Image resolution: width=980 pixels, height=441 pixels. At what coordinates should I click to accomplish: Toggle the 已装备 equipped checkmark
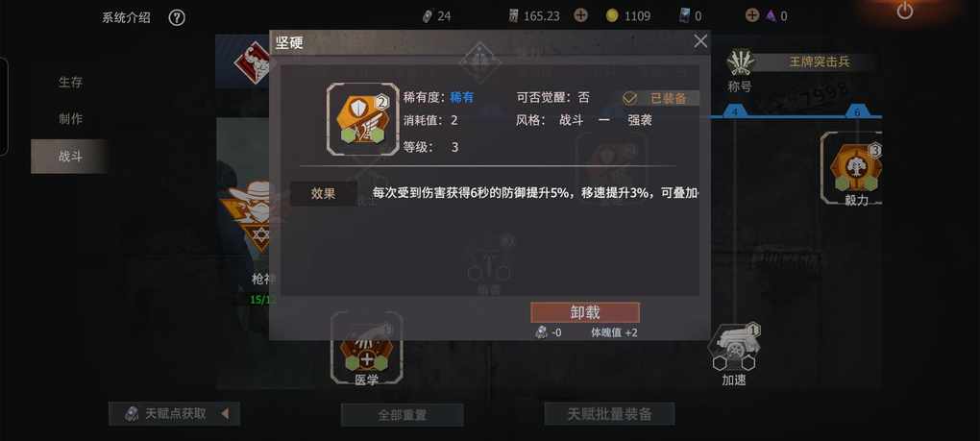click(629, 98)
